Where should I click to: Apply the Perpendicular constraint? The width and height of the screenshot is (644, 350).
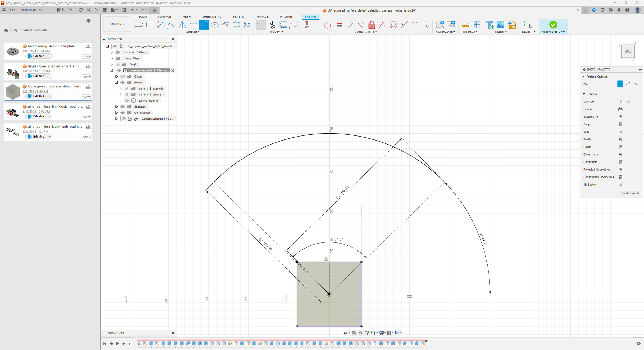click(x=361, y=25)
